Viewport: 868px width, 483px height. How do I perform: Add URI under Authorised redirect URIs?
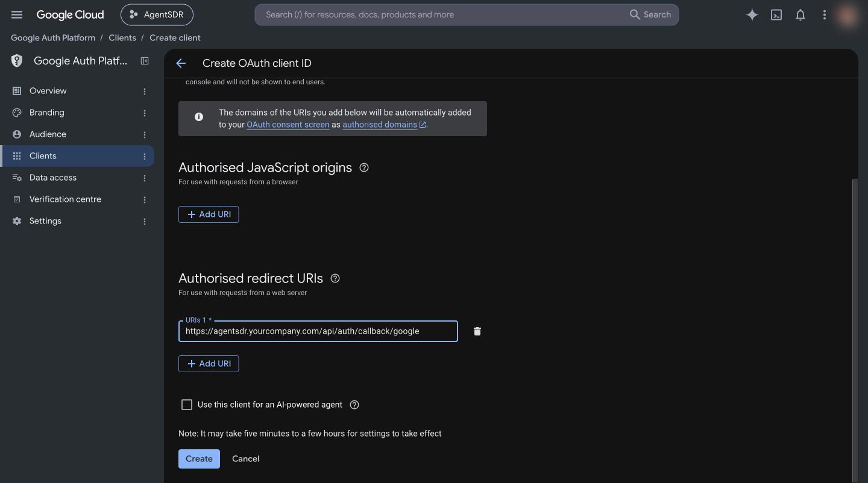pyautogui.click(x=209, y=364)
